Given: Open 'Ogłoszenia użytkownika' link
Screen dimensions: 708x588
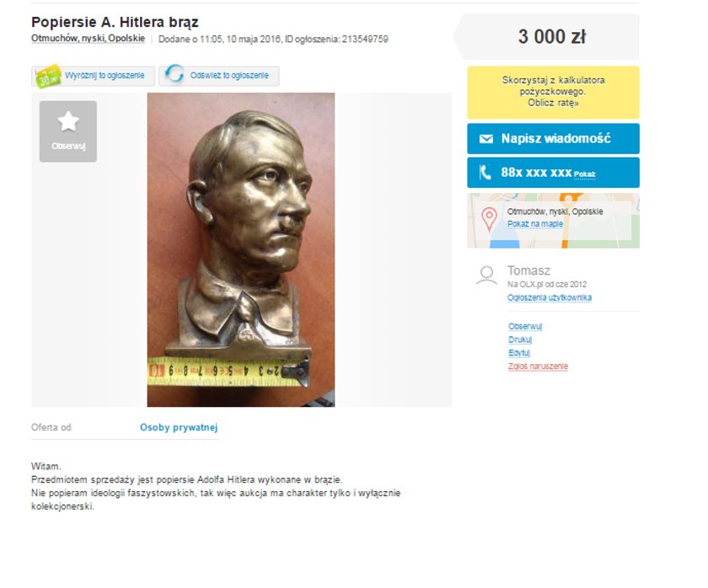Looking at the screenshot, I should (549, 297).
